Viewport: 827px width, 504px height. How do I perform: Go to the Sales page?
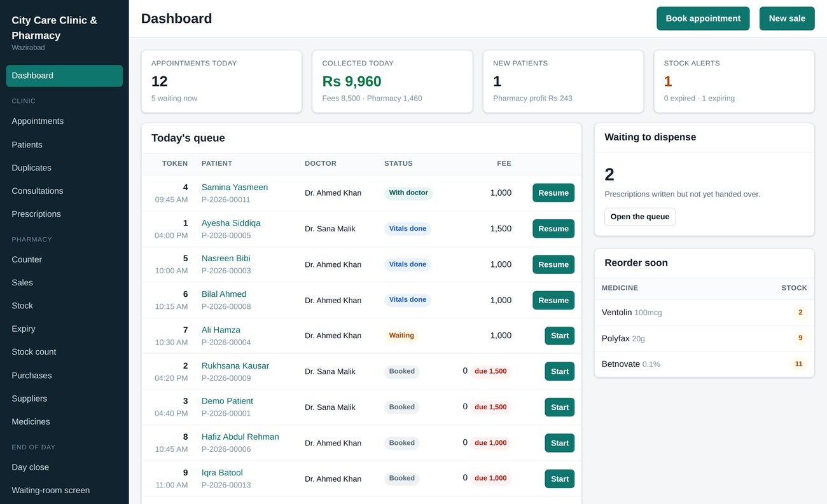(x=64, y=283)
